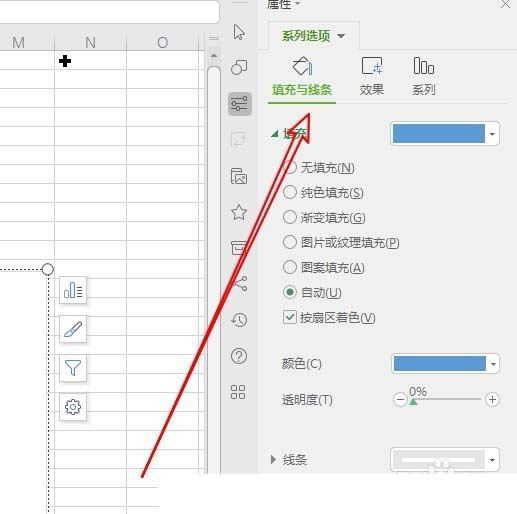Click the chart corner resize handle
The width and height of the screenshot is (517, 514).
[x=48, y=269]
